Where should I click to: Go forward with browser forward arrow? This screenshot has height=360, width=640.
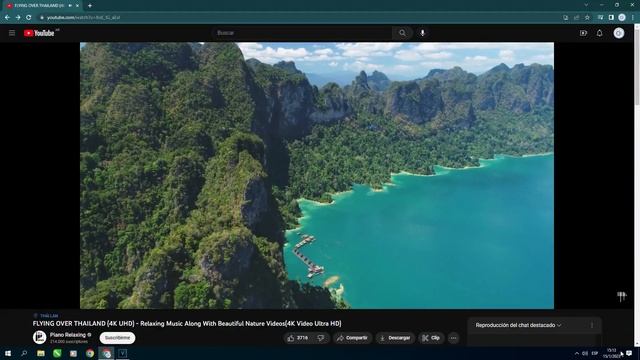tap(18, 18)
